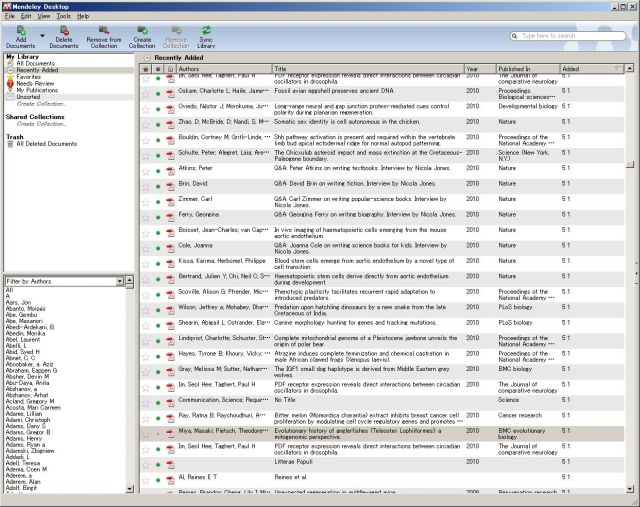Open PDF icon for Communication, Science row

pos(170,403)
